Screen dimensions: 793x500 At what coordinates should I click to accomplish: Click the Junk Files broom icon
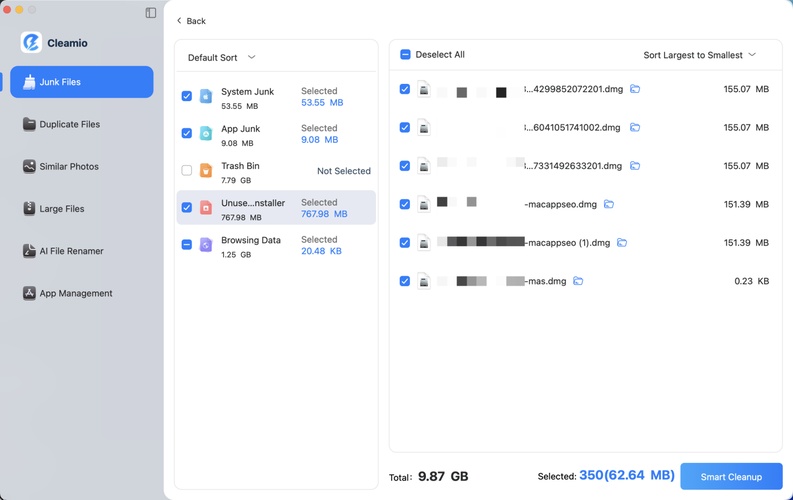(x=29, y=82)
